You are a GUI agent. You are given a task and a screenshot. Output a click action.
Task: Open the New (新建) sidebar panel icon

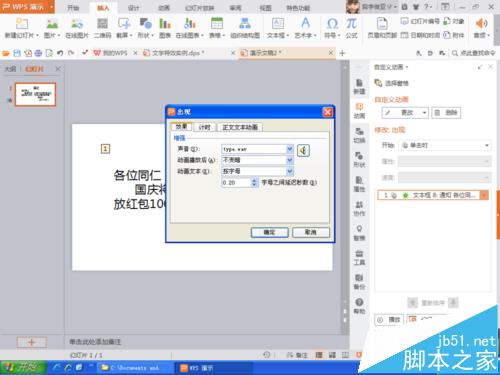coord(359,86)
